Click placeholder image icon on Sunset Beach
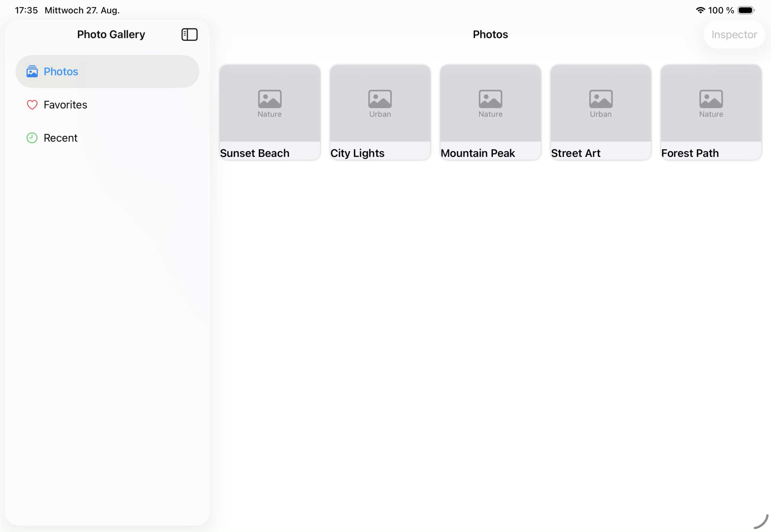 [270, 99]
